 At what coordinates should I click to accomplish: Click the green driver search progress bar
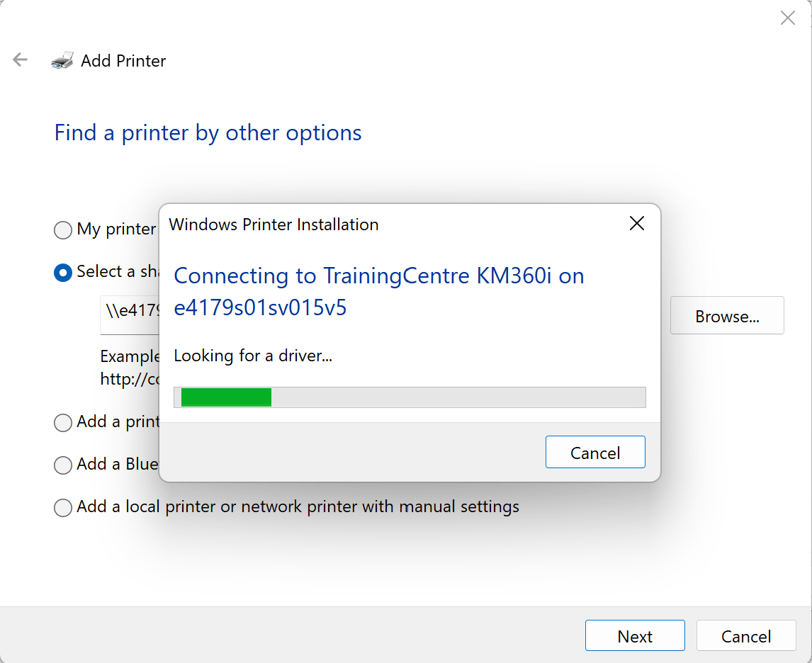pos(410,397)
